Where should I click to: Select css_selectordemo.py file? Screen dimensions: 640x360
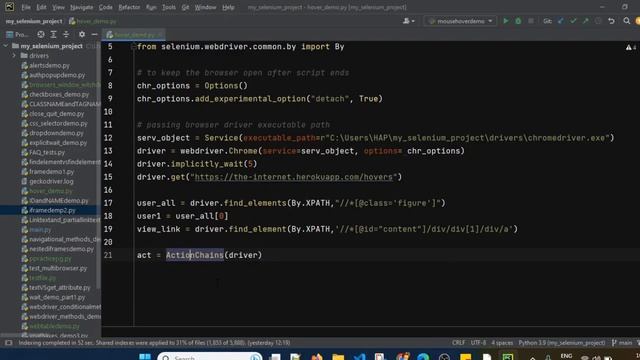tap(58, 123)
